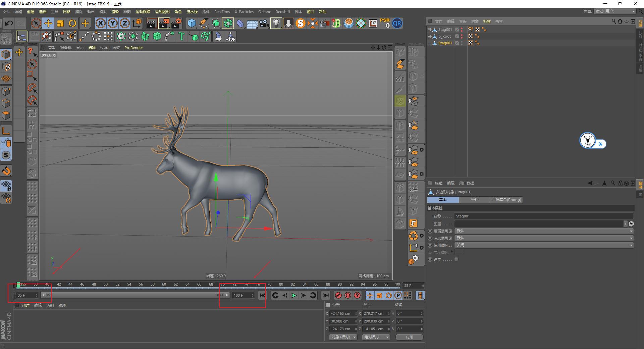644x349 pixels.
Task: Toggle autokeying red record button
Action: [348, 295]
